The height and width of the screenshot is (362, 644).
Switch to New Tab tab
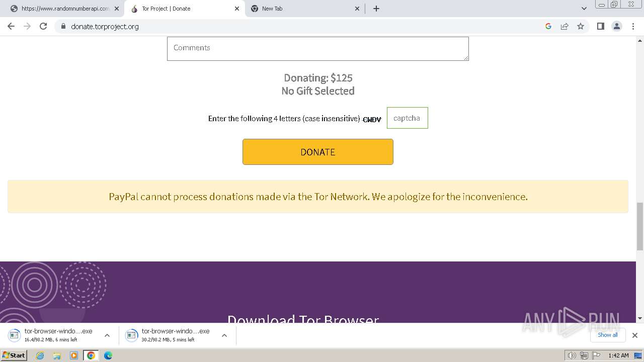tap(305, 9)
